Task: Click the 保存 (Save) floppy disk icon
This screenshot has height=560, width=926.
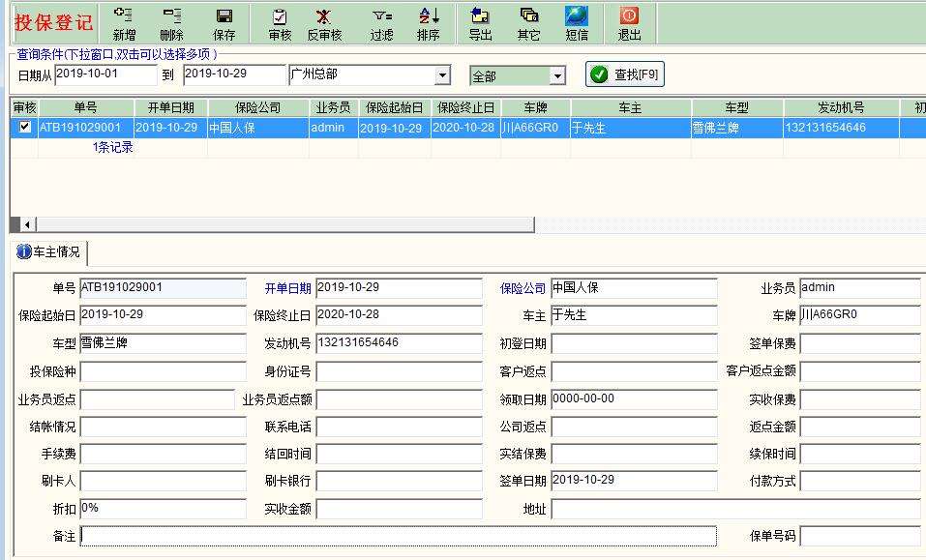Action: 224,23
